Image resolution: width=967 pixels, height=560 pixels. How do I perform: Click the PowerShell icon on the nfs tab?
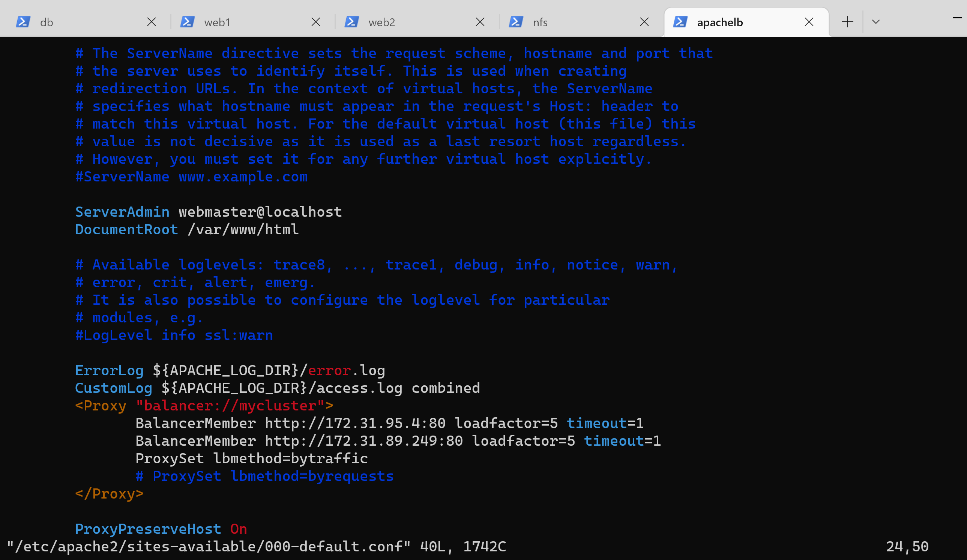click(516, 22)
